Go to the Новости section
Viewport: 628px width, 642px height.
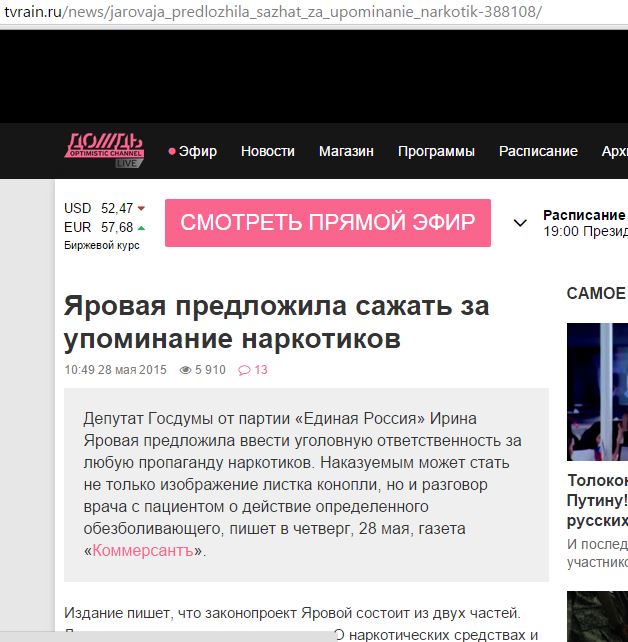pyautogui.click(x=268, y=151)
